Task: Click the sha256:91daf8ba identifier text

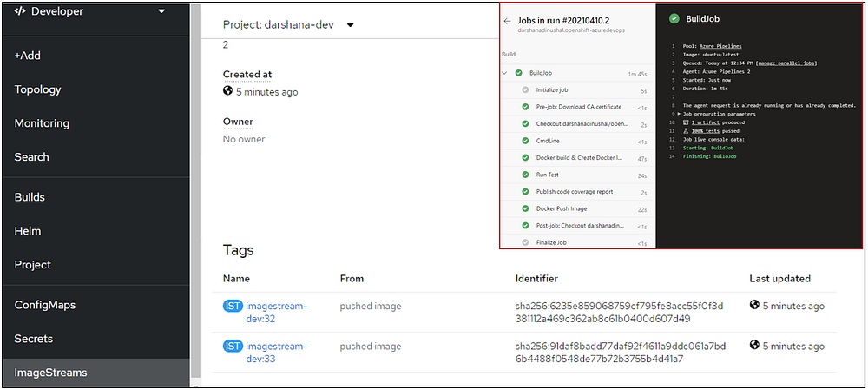Action: 621,353
